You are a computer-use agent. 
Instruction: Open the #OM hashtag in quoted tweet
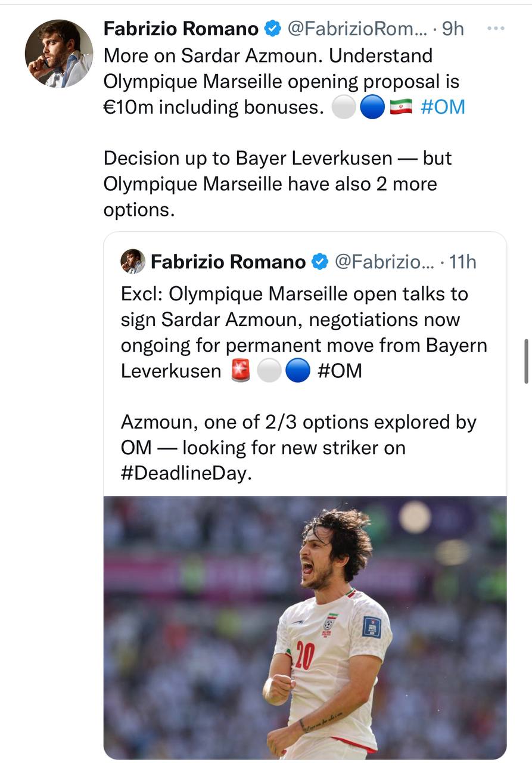340,371
